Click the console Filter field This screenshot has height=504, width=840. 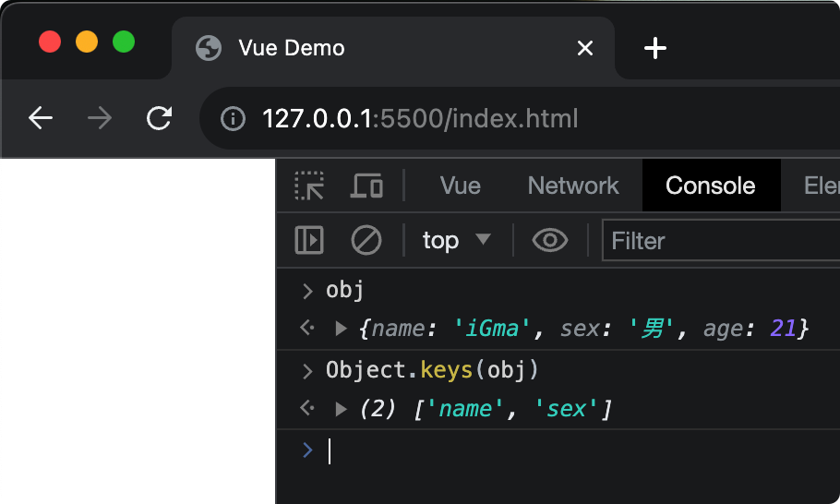pyautogui.click(x=720, y=241)
